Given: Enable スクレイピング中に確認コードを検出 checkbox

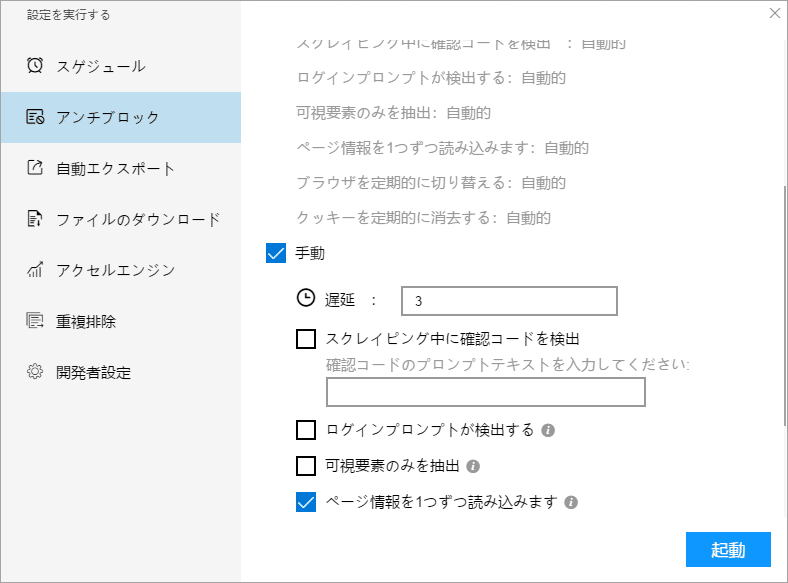Looking at the screenshot, I should [306, 339].
